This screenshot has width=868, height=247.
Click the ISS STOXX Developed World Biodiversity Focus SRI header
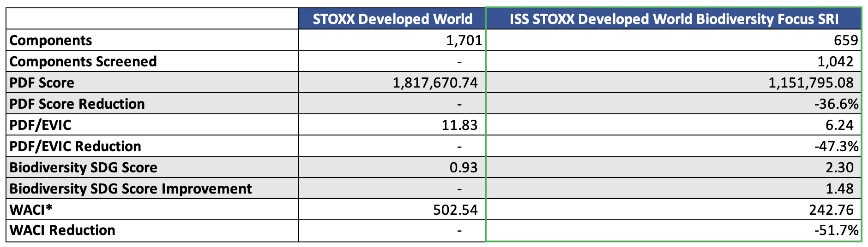[674, 19]
